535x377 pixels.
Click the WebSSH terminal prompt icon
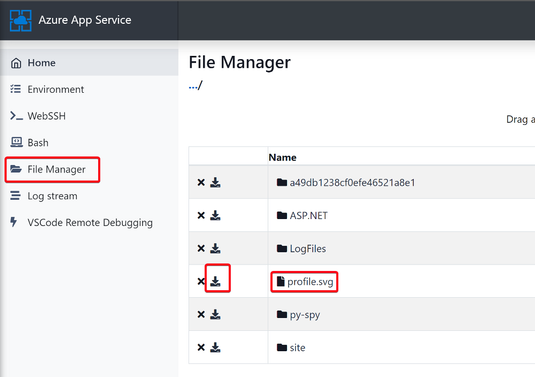(16, 116)
